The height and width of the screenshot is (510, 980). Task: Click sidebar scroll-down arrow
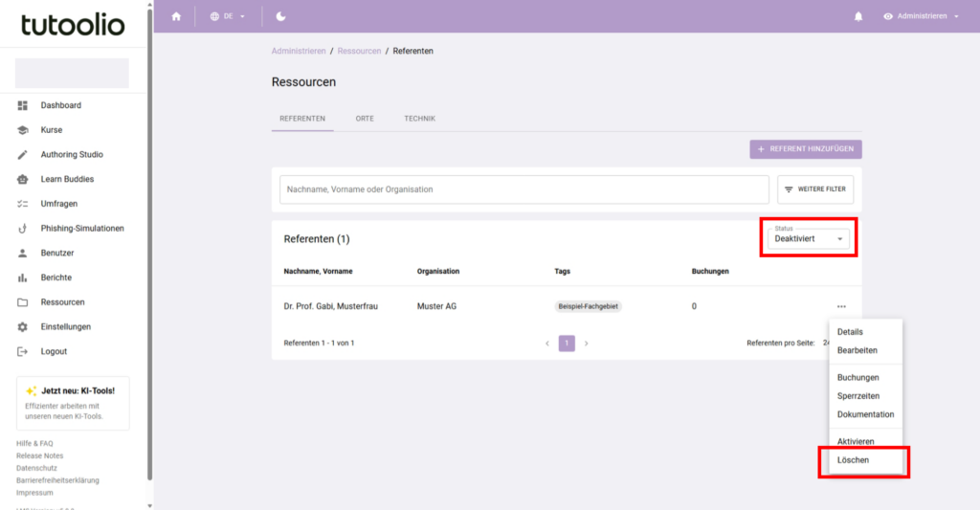pyautogui.click(x=149, y=505)
